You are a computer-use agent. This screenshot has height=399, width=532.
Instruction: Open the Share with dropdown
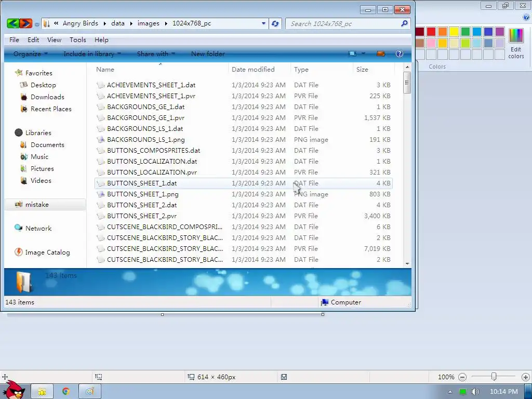point(156,54)
